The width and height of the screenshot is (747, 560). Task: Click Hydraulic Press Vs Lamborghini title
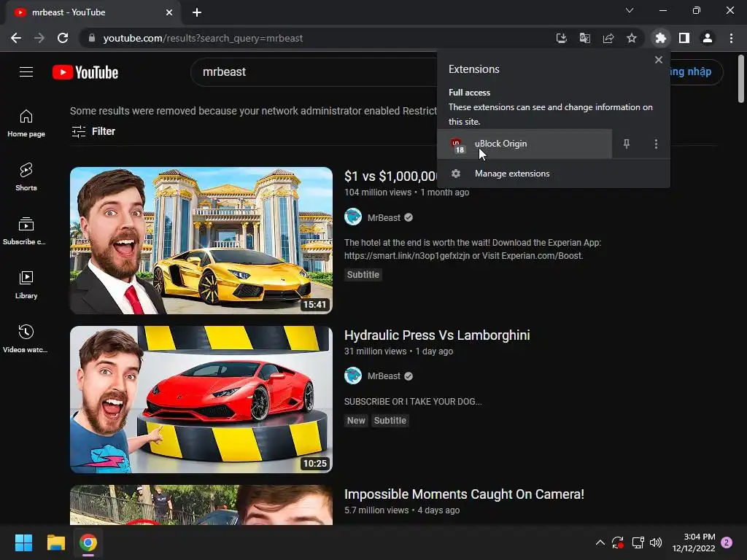(437, 335)
